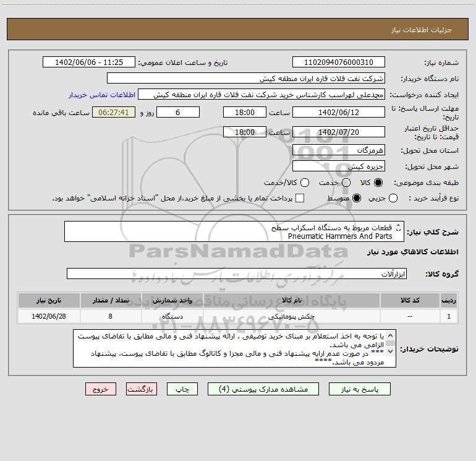This screenshot has height=461, width=476.
Task: Click the validity hour field 18:00 beside 1402/07/20
Action: [x=245, y=132]
